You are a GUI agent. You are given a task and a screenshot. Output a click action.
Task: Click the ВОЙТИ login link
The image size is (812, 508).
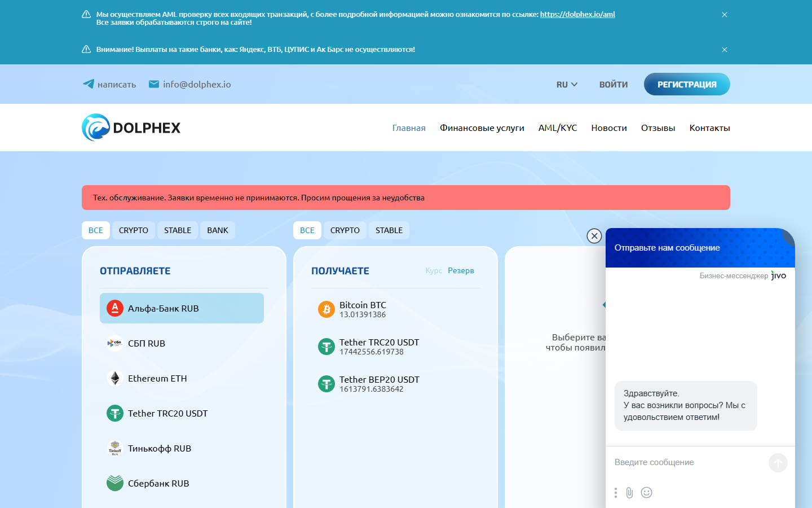[614, 85]
